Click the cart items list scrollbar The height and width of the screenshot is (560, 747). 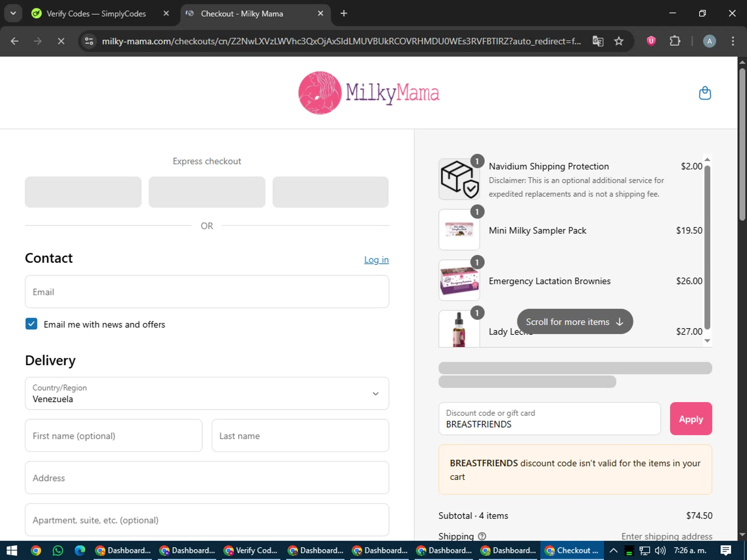pos(707,247)
